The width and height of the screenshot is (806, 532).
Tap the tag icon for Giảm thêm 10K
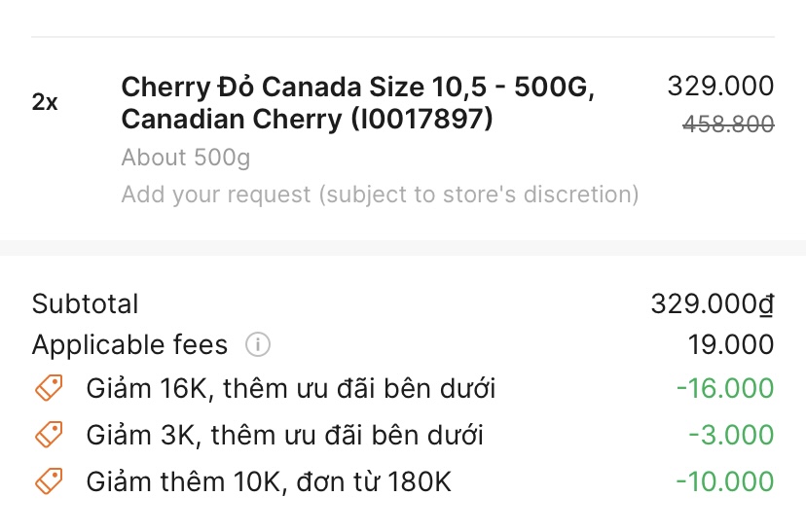coord(49,480)
